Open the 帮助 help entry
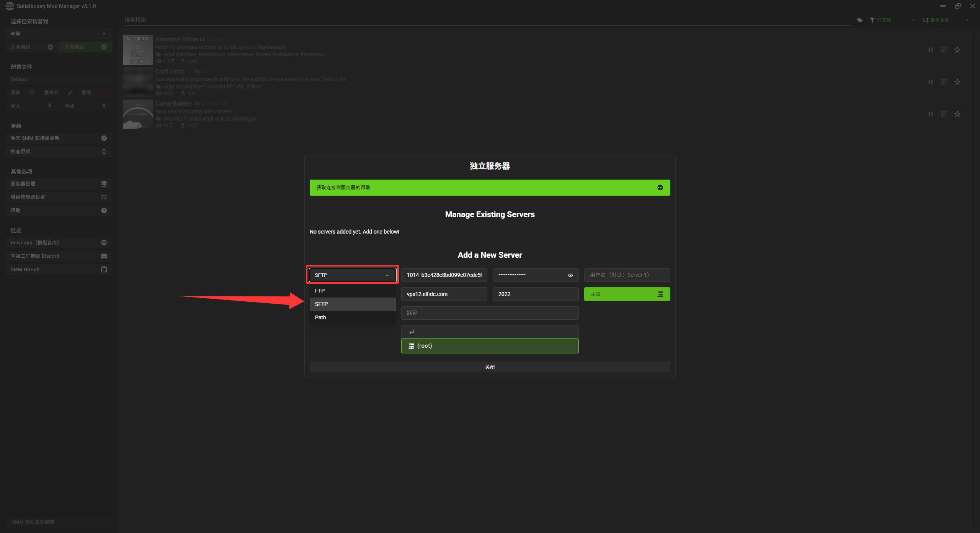Viewport: 980px width, 533px height. (x=59, y=211)
